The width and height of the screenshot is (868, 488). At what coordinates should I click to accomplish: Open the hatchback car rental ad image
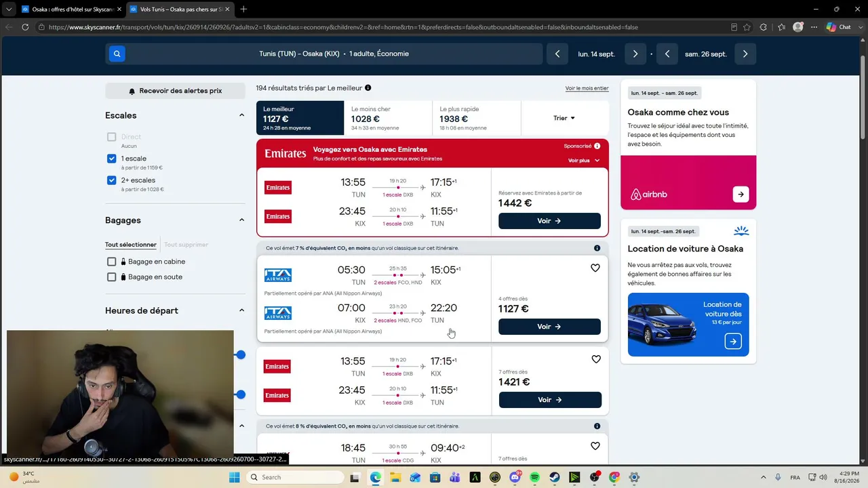pyautogui.click(x=661, y=323)
